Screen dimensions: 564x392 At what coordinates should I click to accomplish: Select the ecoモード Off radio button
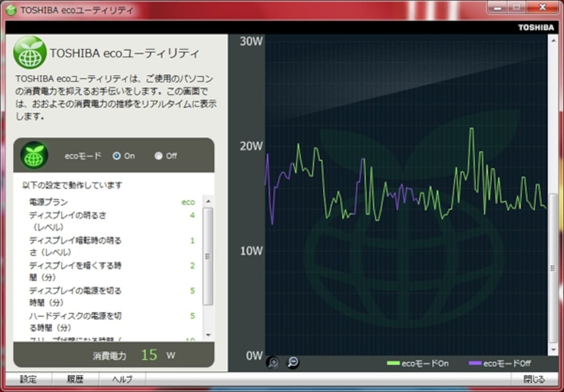coord(158,156)
